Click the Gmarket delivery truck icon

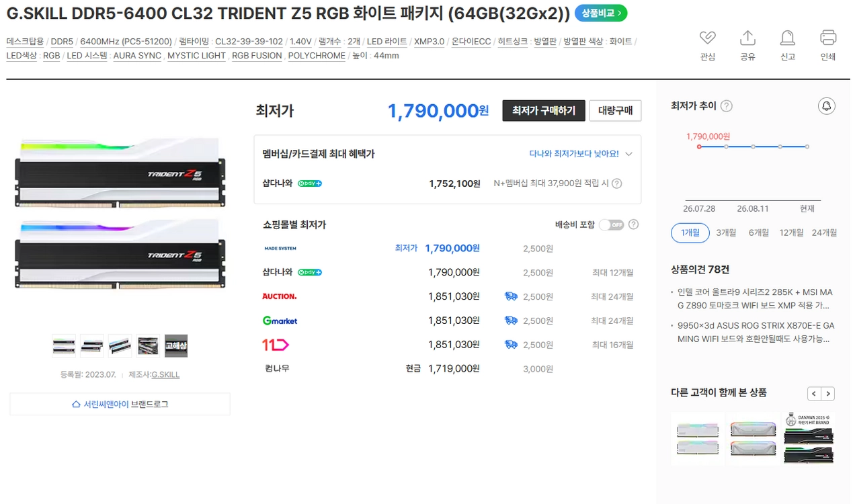point(511,321)
